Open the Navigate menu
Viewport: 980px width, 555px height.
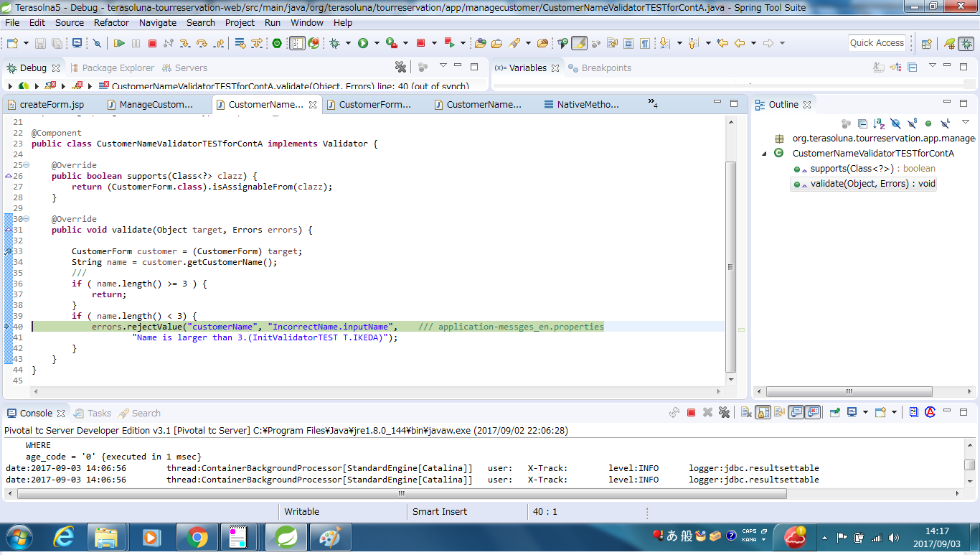(x=158, y=22)
